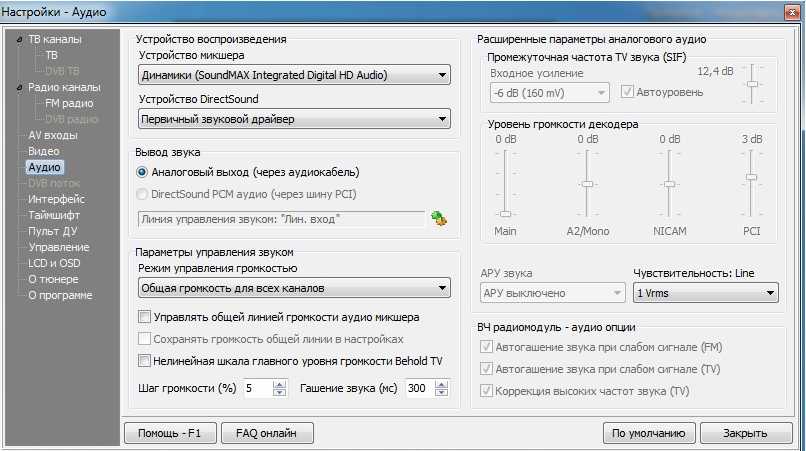Open 'Устройство DirectSound' dropdown
The width and height of the screenshot is (806, 451).
click(293, 120)
